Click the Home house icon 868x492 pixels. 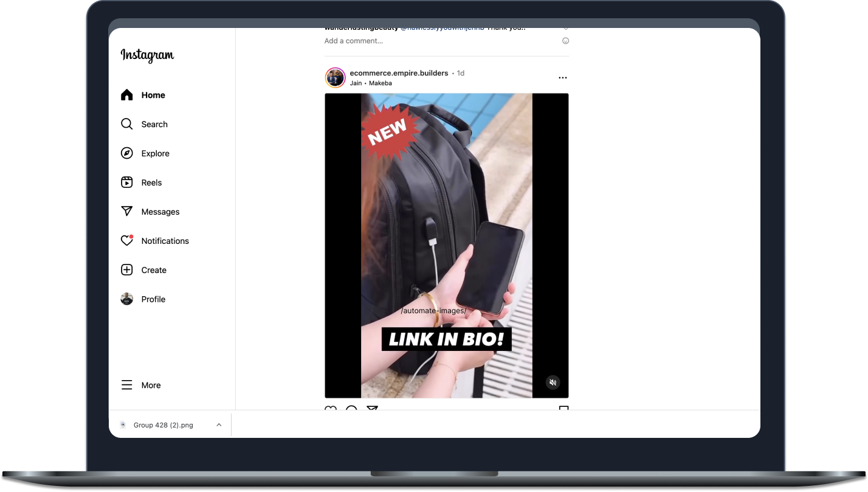point(126,95)
